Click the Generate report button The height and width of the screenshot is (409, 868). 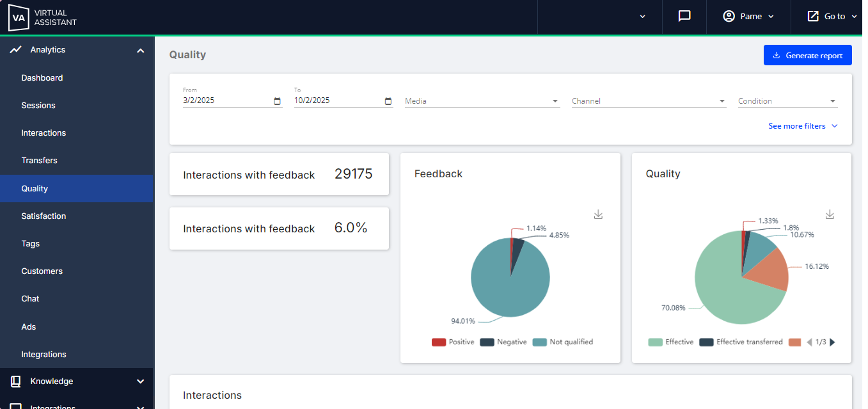click(x=808, y=55)
